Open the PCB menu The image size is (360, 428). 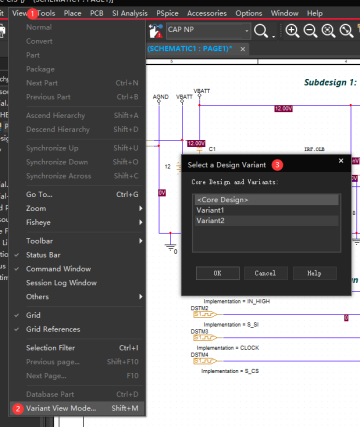(97, 13)
